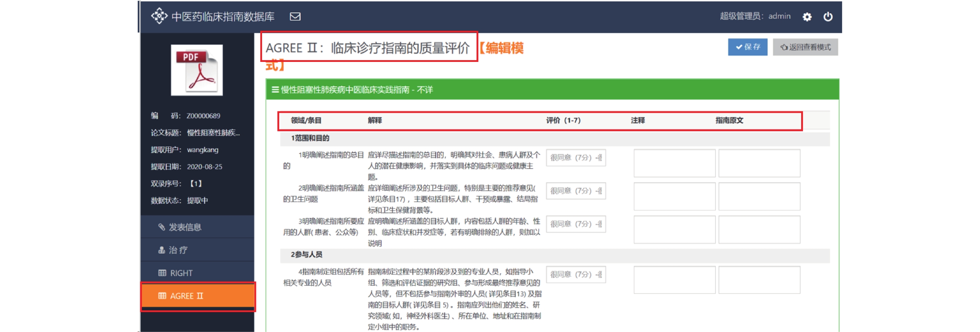Expand rating dropdown for item 4 指南制定组
Screen dimensions: 980x332
point(576,274)
